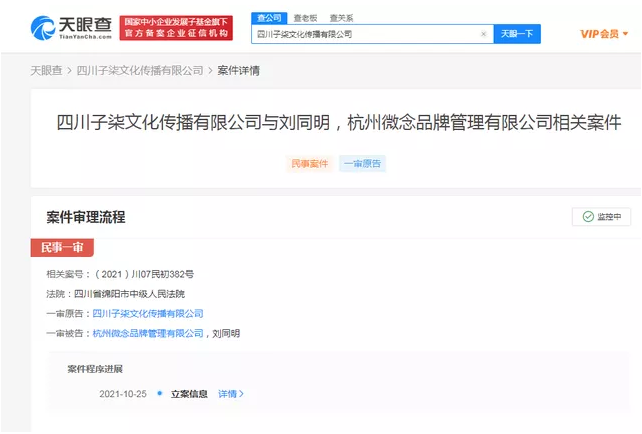The image size is (642, 434).
Task: Click the court name 四川省绵阳市中级人民法院
Action: [x=129, y=294]
